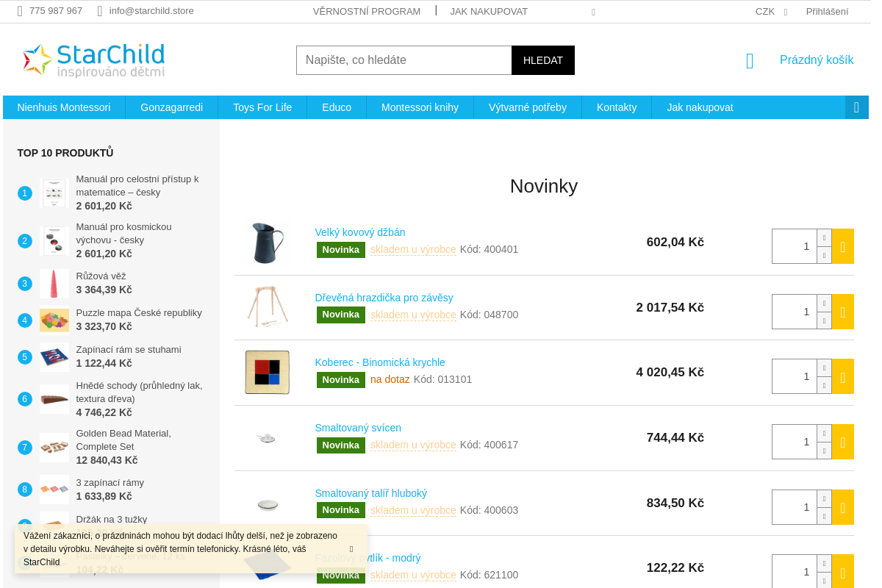Viewport: 882px width, 588px height.
Task: Open the shopping cart icon
Action: (x=750, y=61)
